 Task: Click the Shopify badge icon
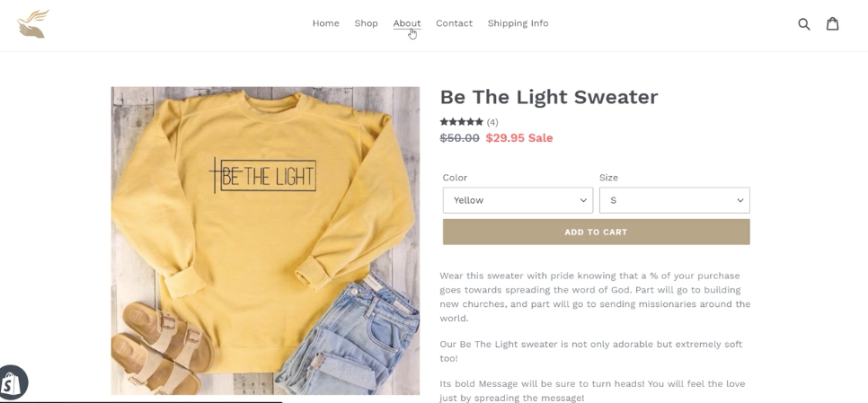pos(13,383)
